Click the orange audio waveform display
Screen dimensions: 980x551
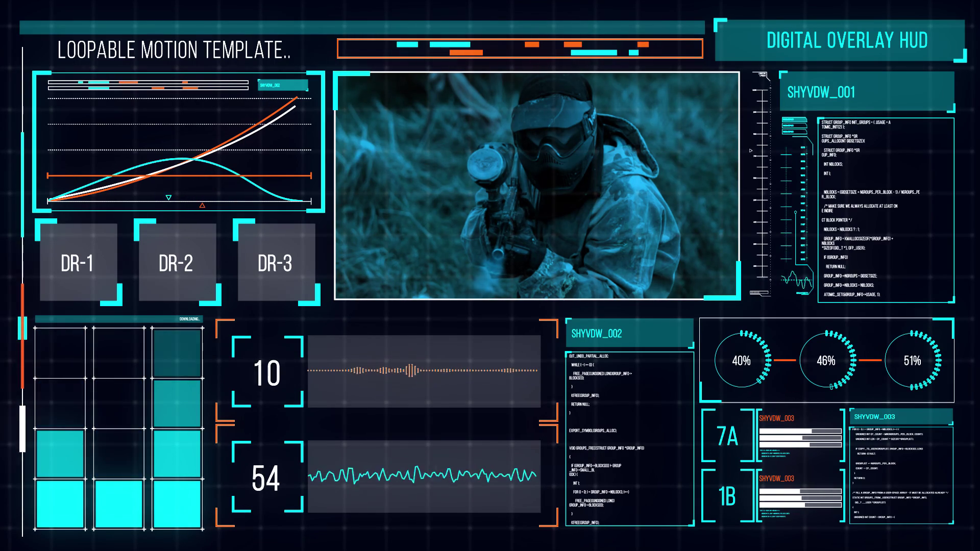pos(424,371)
